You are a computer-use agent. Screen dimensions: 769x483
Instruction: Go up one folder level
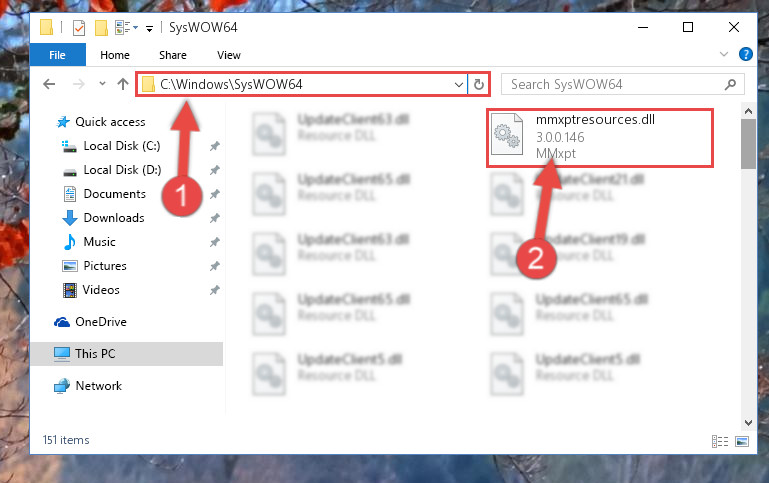(x=123, y=84)
